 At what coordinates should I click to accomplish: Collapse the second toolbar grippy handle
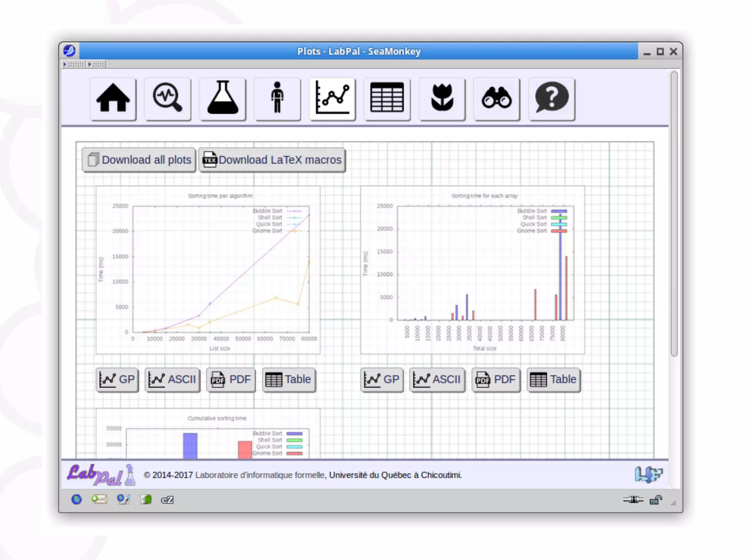[x=96, y=65]
